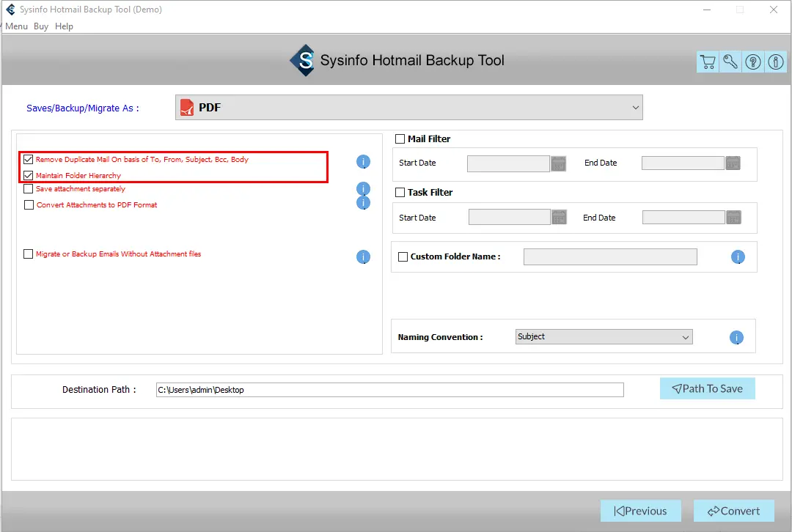Close the Sysinfo Hotmail Backup window
The height and width of the screenshot is (532, 792).
[774, 10]
